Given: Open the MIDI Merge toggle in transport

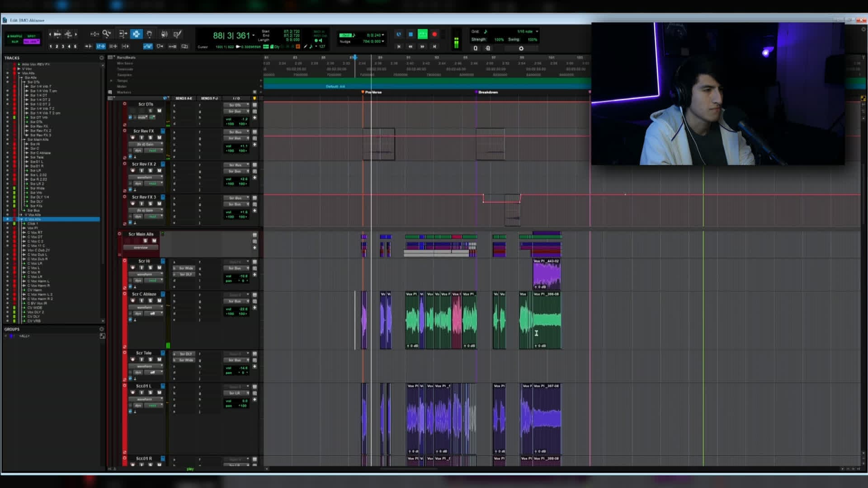Looking at the screenshot, I should [298, 46].
